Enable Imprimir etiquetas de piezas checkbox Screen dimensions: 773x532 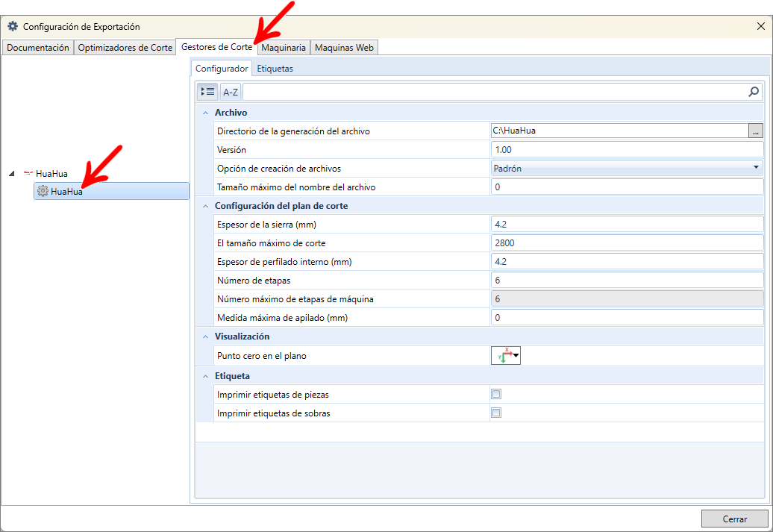(x=496, y=394)
